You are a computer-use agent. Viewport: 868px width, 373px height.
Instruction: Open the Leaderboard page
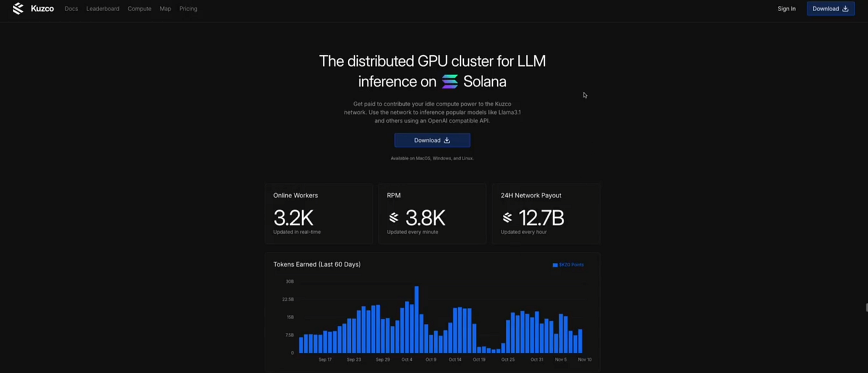[103, 9]
